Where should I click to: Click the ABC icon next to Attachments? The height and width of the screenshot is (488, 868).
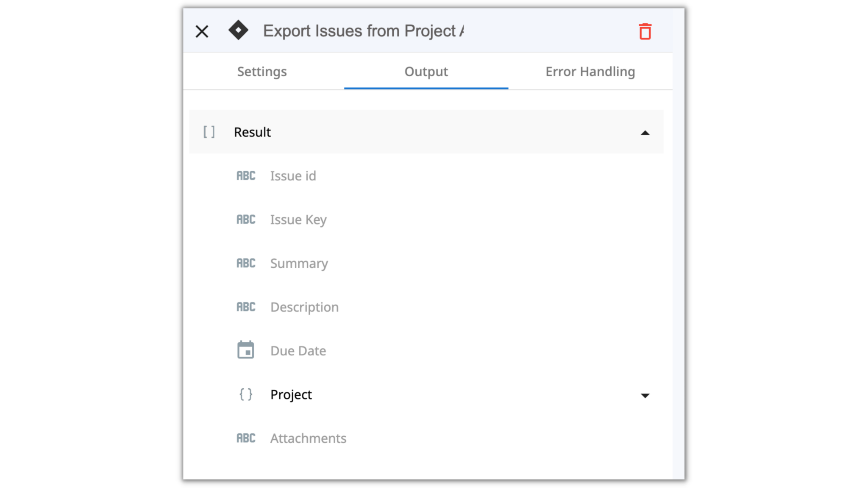coord(246,438)
